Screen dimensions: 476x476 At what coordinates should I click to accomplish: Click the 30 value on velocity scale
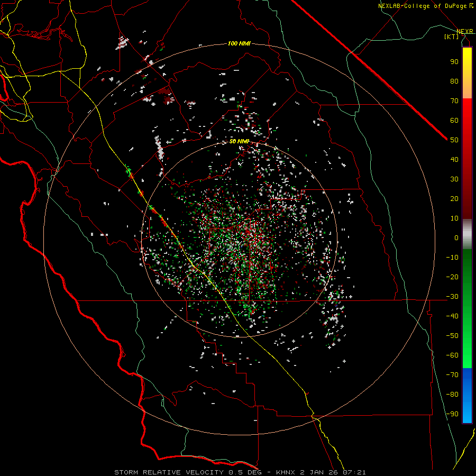(454, 179)
